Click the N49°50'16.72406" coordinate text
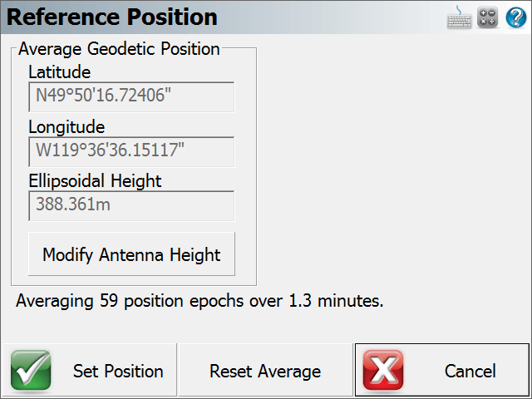 click(x=103, y=95)
